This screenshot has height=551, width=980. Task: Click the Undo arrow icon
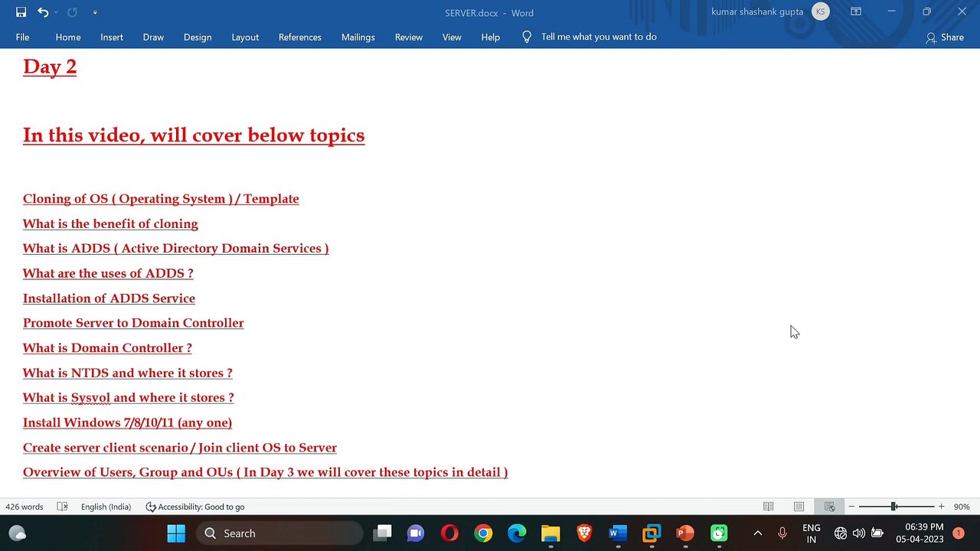(43, 12)
